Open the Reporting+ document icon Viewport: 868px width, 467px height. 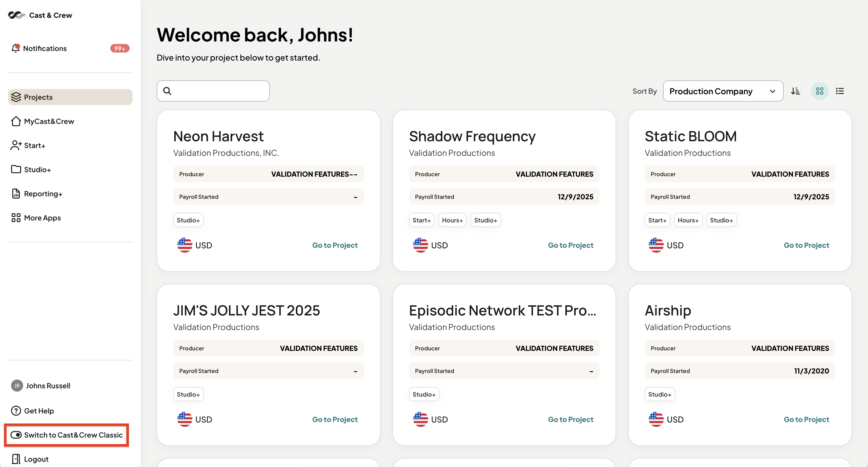[x=16, y=194]
